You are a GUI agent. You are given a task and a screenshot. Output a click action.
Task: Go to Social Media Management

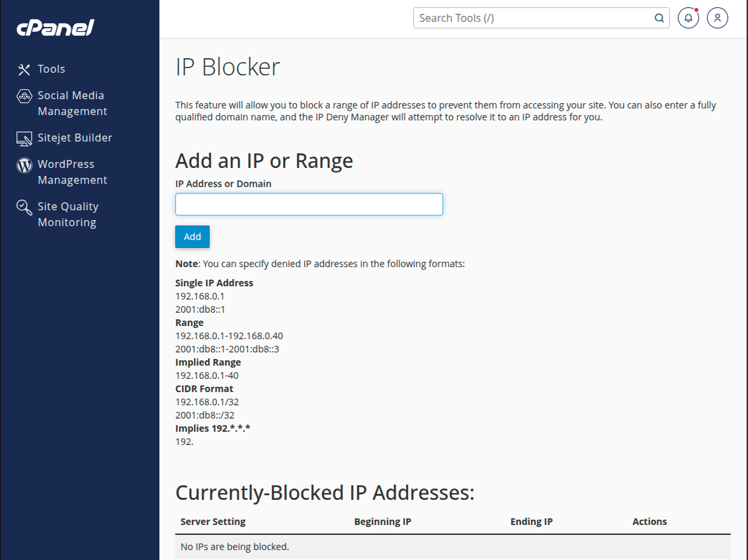[x=72, y=103]
